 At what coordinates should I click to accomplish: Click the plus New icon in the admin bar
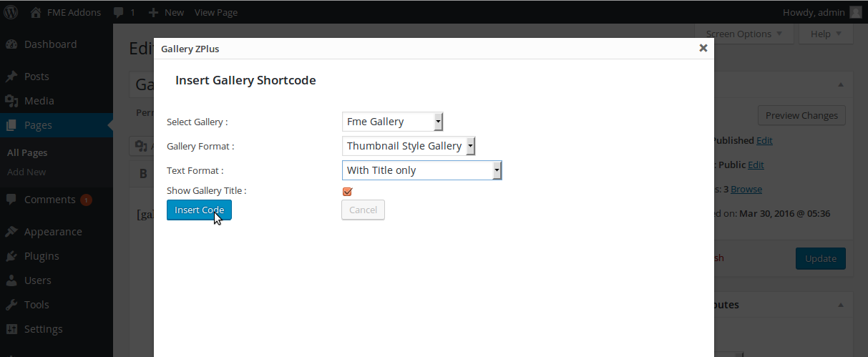[153, 12]
